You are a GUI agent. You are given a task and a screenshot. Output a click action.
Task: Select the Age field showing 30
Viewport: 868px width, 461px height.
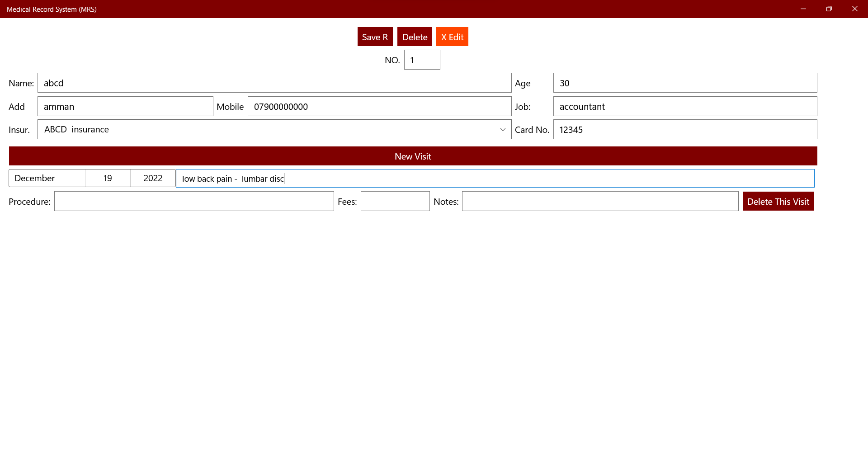point(685,83)
